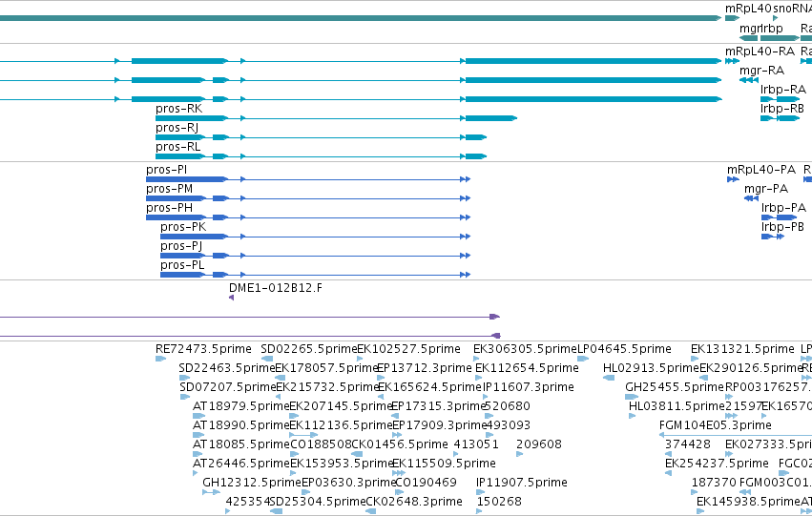Open the 493093 EST label
Image resolution: width=812 pixels, height=516 pixels.
(510, 426)
